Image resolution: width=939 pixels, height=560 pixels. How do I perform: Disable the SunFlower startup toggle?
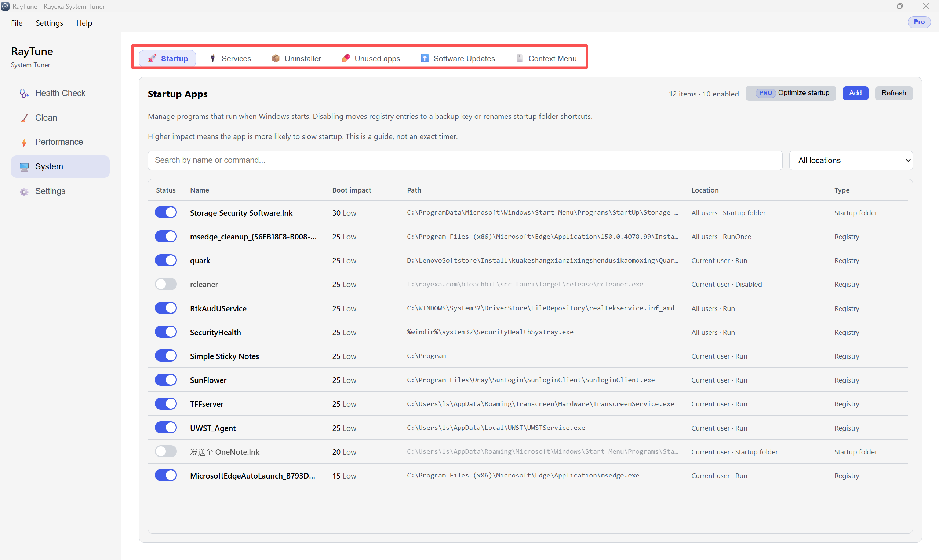(166, 380)
